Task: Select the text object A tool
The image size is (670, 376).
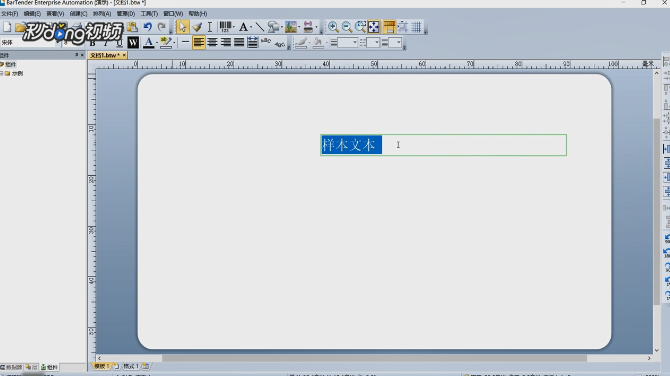Action: coord(243,27)
